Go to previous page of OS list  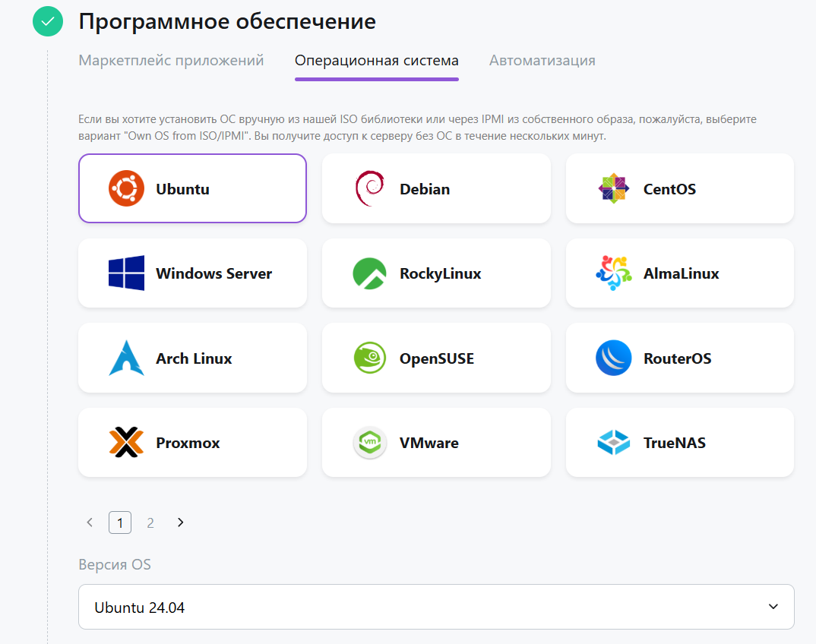pyautogui.click(x=90, y=522)
